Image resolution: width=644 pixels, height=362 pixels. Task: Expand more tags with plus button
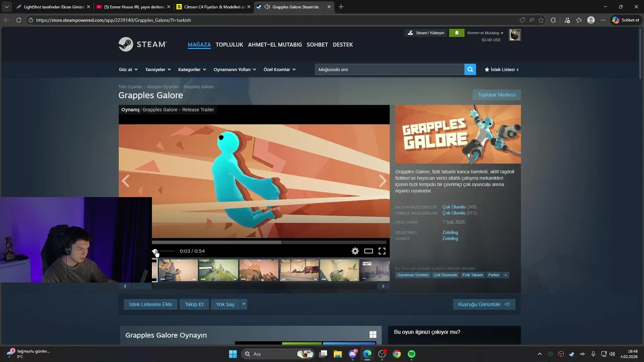pyautogui.click(x=506, y=275)
